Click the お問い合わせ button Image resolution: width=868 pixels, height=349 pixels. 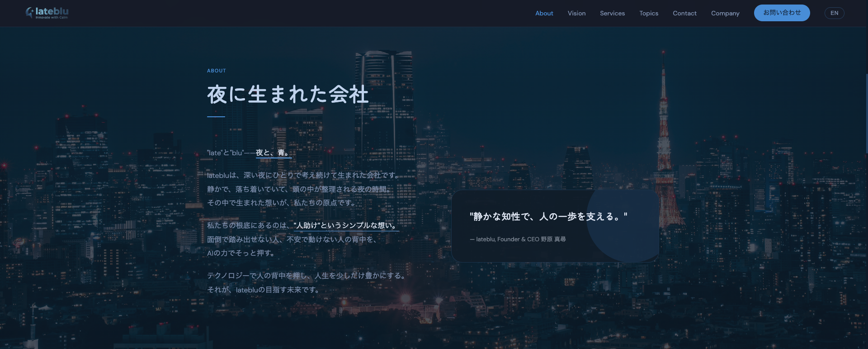782,13
